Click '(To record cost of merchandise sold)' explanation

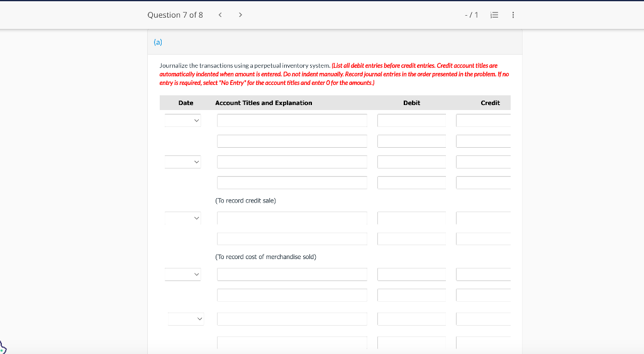point(266,257)
